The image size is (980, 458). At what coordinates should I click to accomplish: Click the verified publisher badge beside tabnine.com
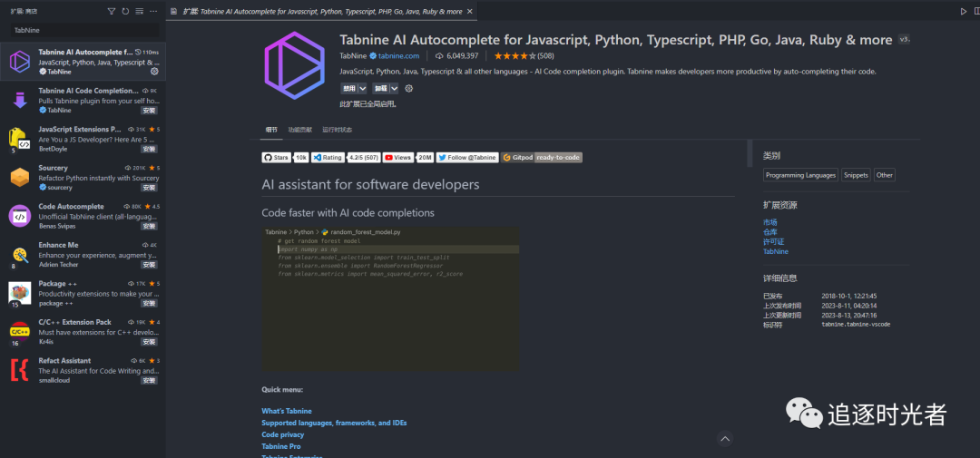(x=373, y=55)
